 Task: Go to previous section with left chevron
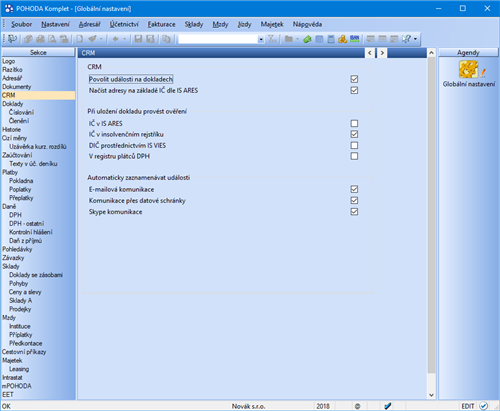[x=370, y=53]
